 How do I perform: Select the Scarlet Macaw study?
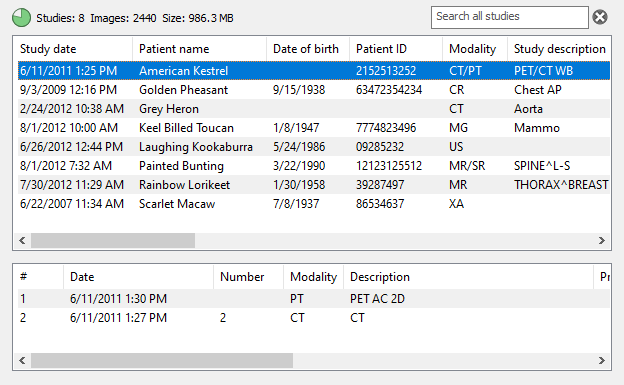pos(314,204)
